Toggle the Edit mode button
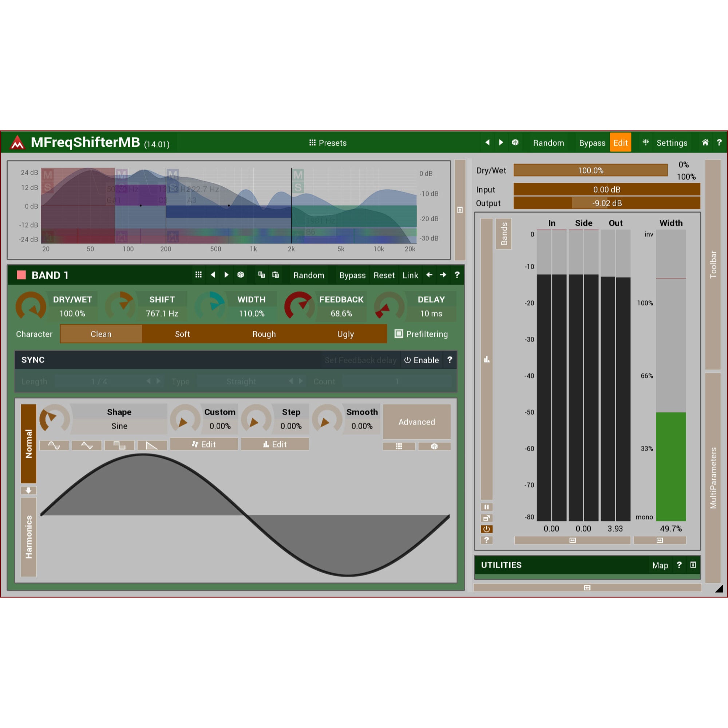This screenshot has width=728, height=728. click(x=620, y=143)
